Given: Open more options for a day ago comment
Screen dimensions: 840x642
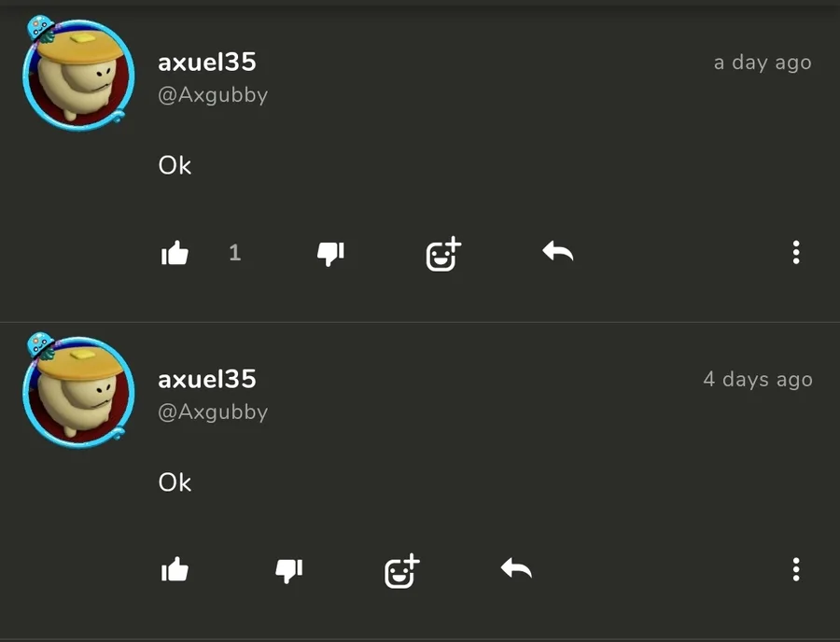Looking at the screenshot, I should [x=796, y=252].
